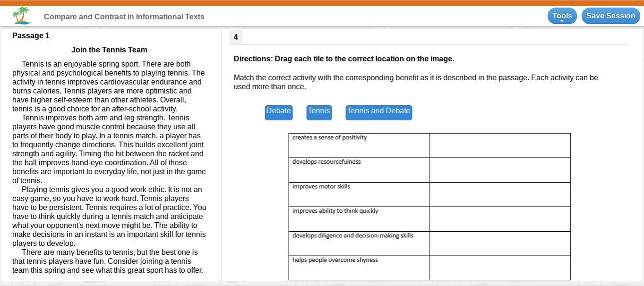Click the 'creates a sense of positivity' text

pos(329,137)
